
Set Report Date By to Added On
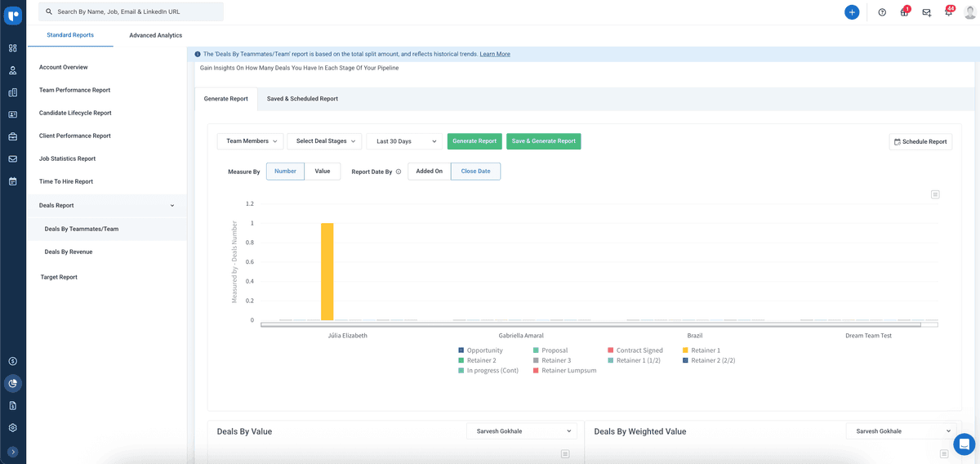tap(429, 172)
